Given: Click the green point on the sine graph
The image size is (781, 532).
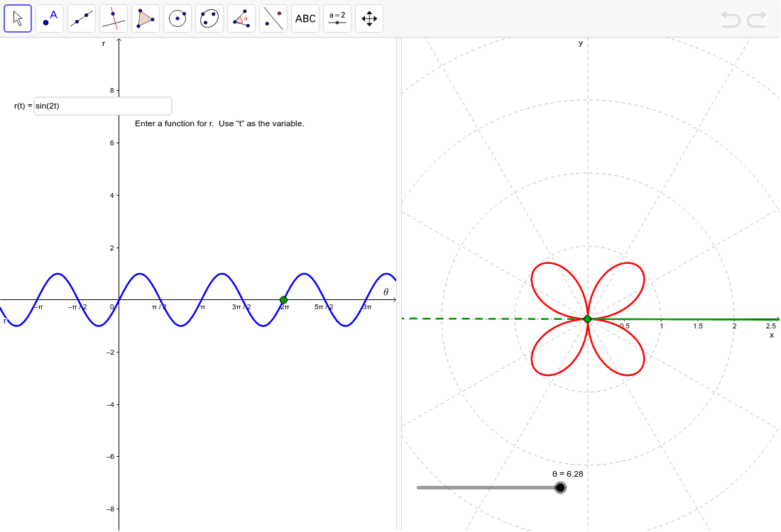Looking at the screenshot, I should pos(283,300).
